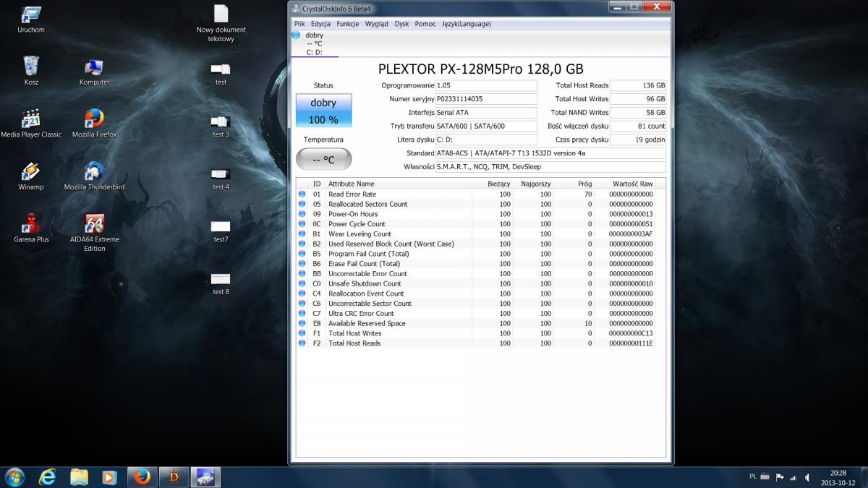868x488 pixels.
Task: Open the Dysk menu
Action: [x=401, y=24]
